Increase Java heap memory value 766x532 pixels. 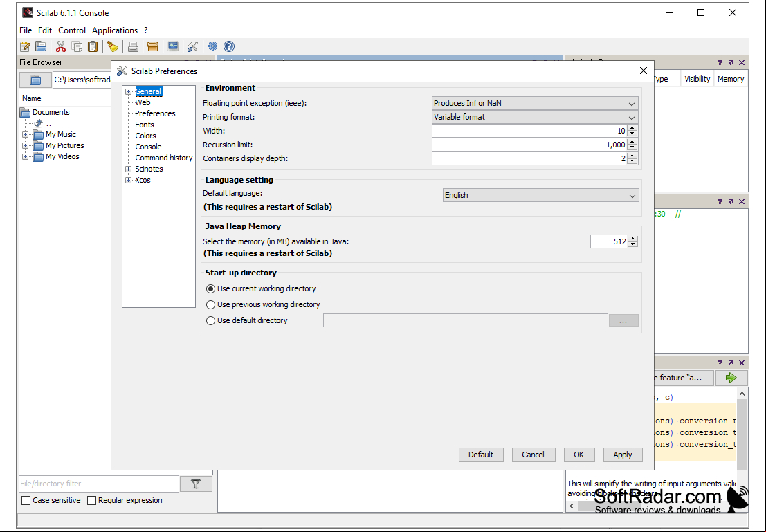pos(633,239)
